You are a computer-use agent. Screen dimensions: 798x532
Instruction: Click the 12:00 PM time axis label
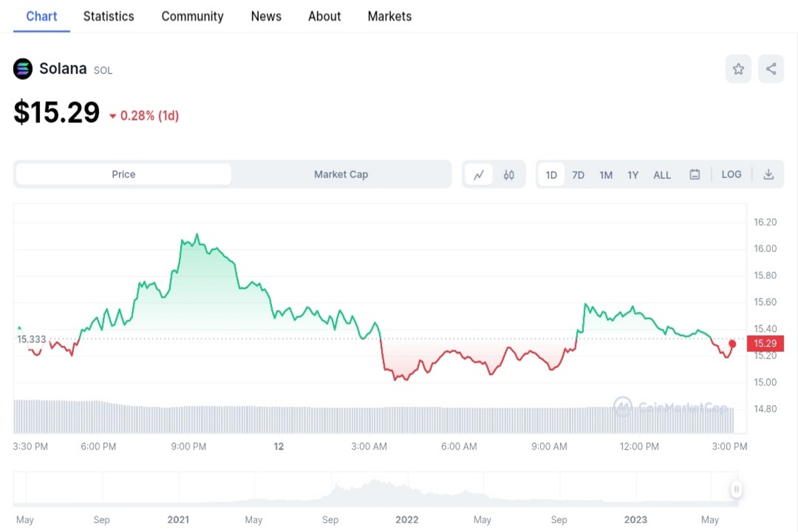click(640, 446)
